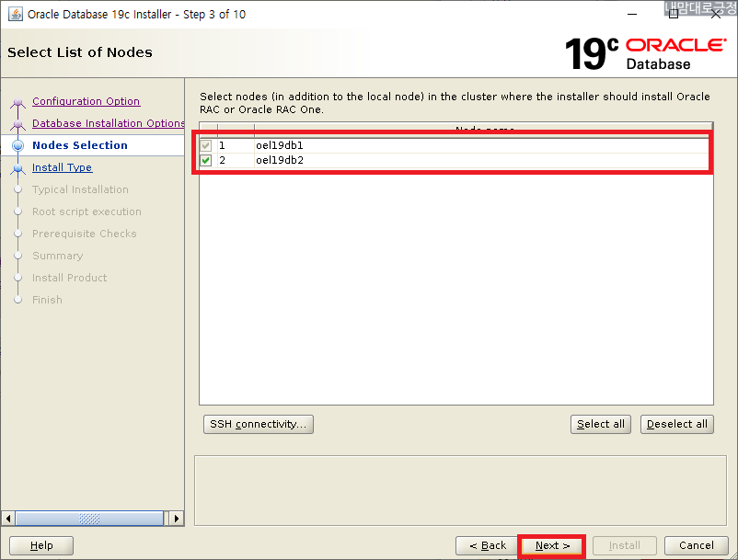Open Help for this installer step
Image resolution: width=738 pixels, height=560 pixels.
[41, 545]
